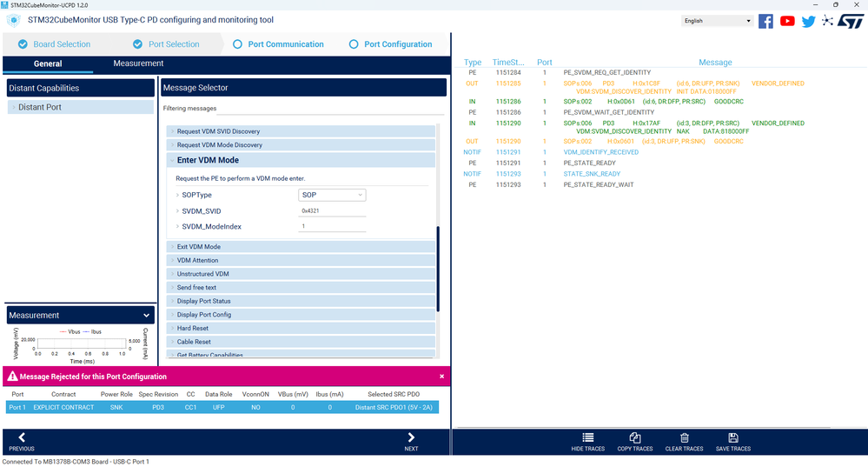Click the Hide Traces icon
868x467 pixels.
tap(588, 437)
